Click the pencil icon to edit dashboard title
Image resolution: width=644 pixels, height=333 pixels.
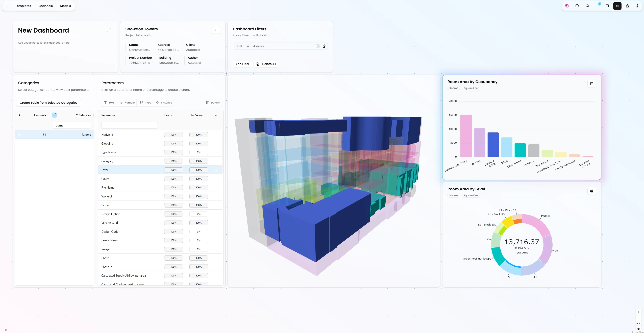[109, 30]
